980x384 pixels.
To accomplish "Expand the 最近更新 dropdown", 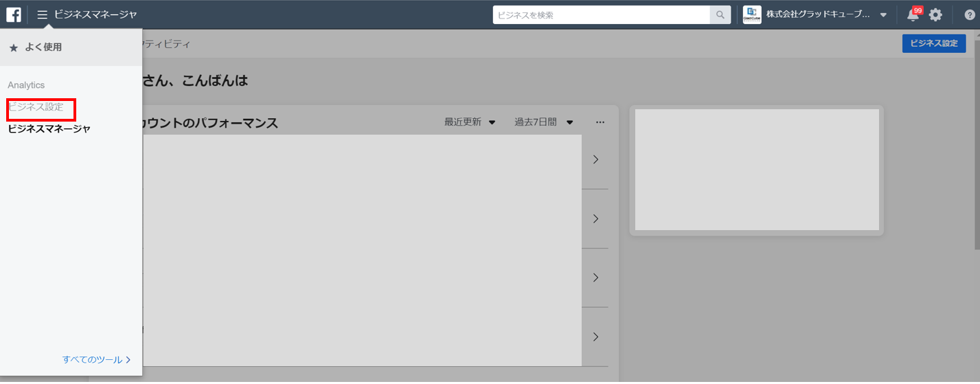I will (x=470, y=122).
